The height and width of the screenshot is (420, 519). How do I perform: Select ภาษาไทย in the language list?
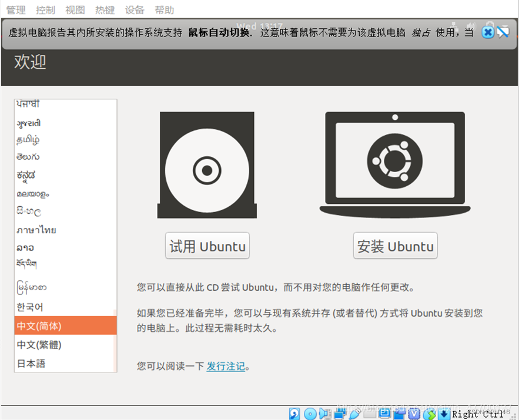tap(66, 230)
